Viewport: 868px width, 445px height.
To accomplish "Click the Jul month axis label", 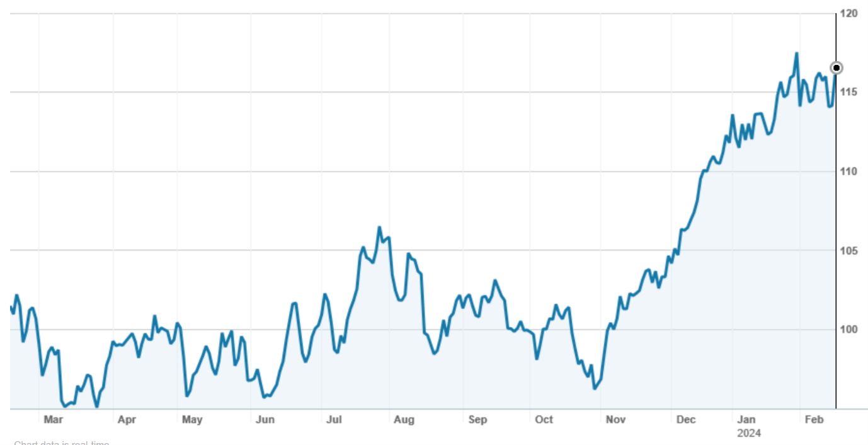I will click(x=334, y=420).
